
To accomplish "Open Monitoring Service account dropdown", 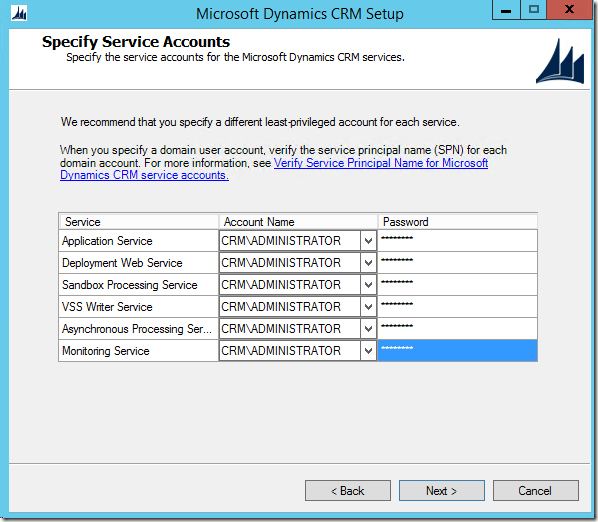I will click(x=368, y=351).
